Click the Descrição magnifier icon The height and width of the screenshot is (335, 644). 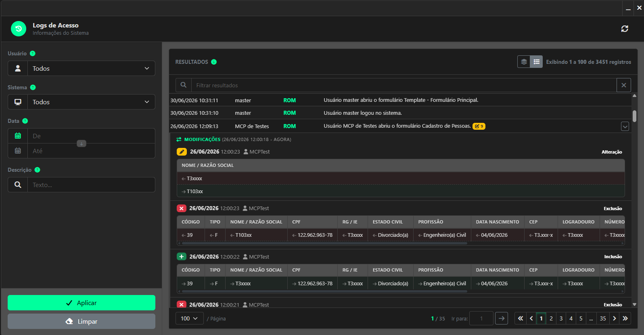pyautogui.click(x=18, y=185)
